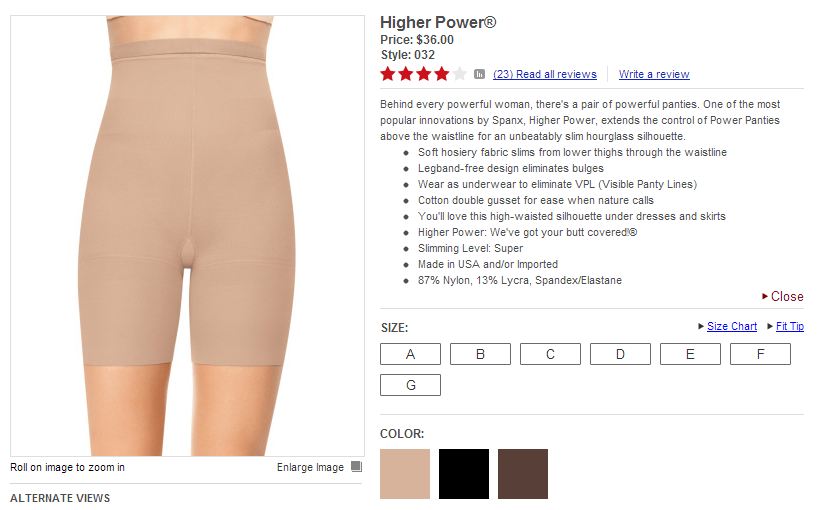Viewport: 822px width, 510px height.
Task: Select size D
Action: pyautogui.click(x=620, y=354)
